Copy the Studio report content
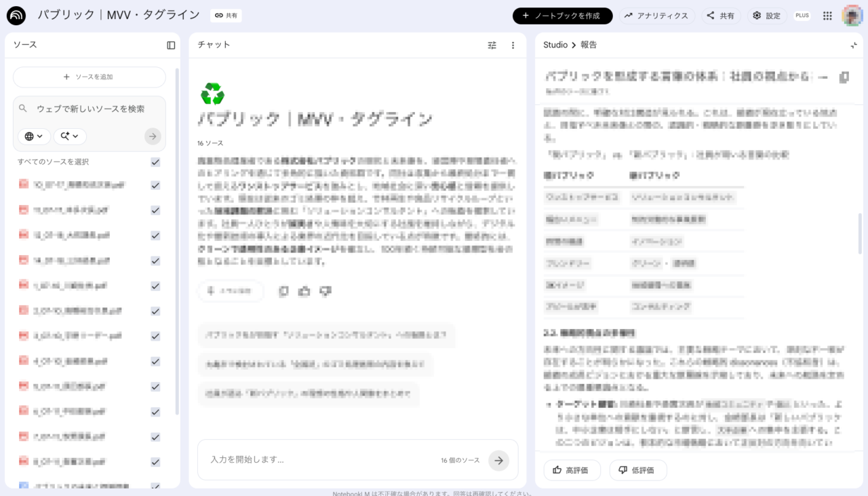The image size is (868, 496). pyautogui.click(x=844, y=77)
